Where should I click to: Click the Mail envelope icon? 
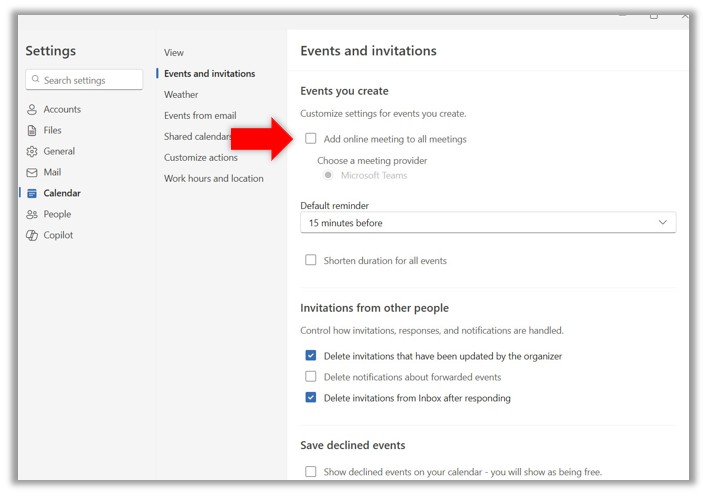[x=32, y=173]
